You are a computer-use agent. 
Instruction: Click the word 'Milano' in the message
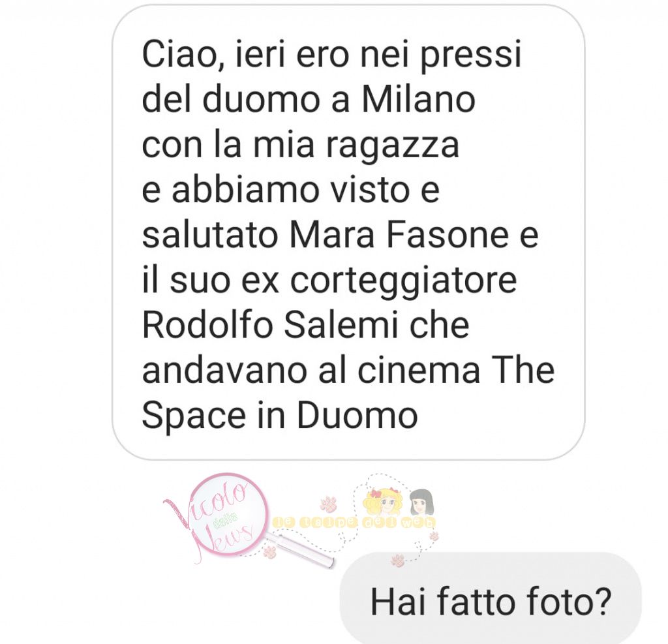418,99
